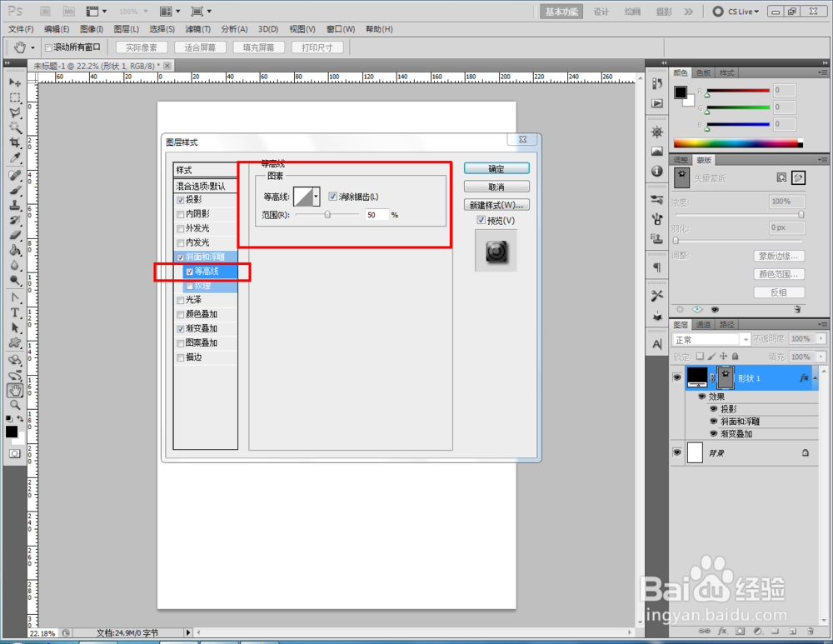
Task: Open the Info panel icon
Action: 657,171
